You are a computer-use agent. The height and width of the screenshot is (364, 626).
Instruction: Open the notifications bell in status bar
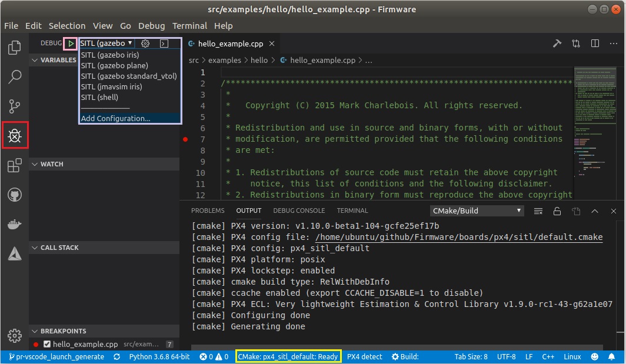612,356
